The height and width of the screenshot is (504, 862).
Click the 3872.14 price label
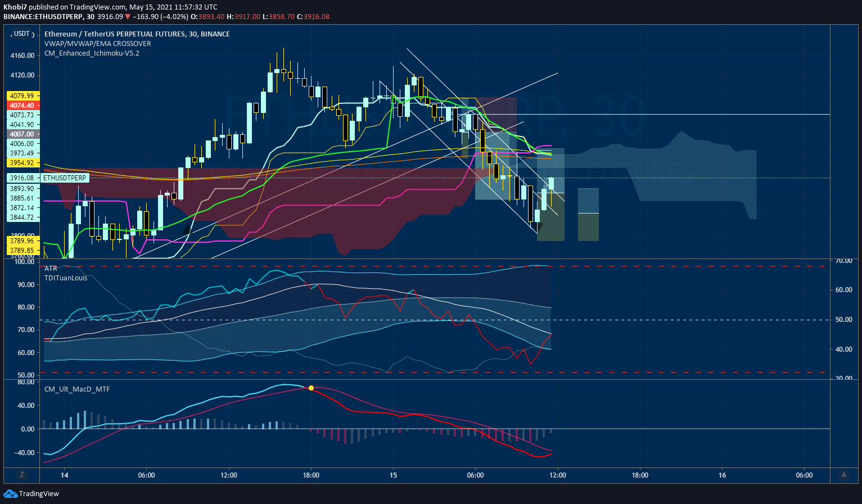point(22,208)
